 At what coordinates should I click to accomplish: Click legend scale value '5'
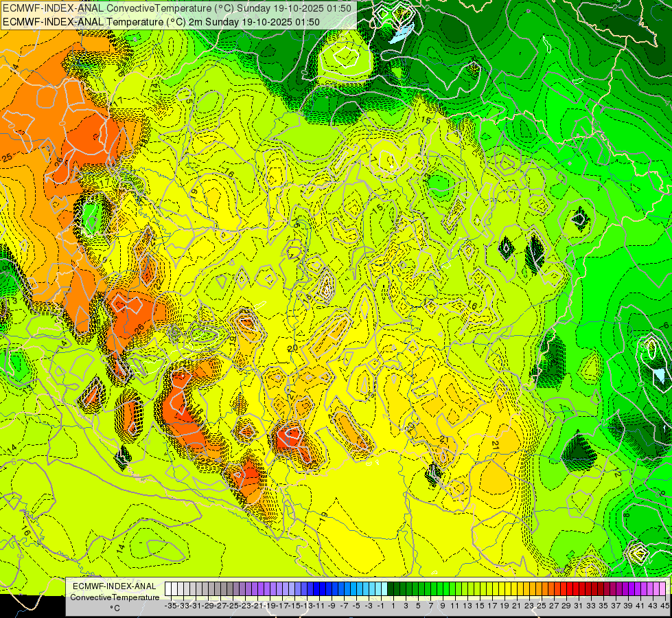pyautogui.click(x=418, y=606)
